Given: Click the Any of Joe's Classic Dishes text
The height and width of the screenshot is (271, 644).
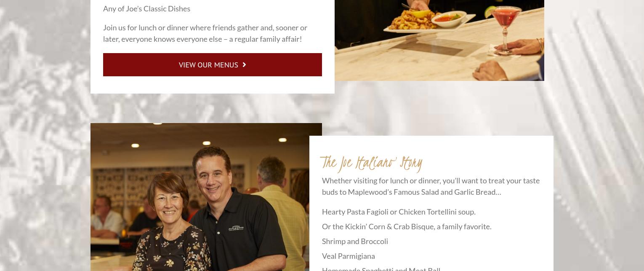Looking at the screenshot, I should (x=146, y=8).
